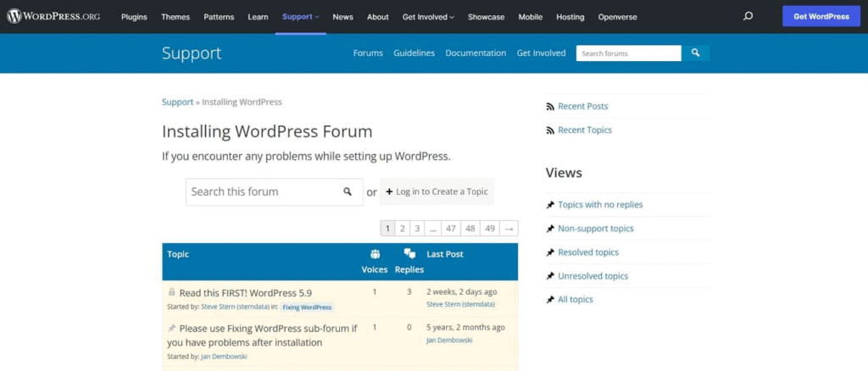View Unresolved topics
Viewport: 868px width, 371px height.
click(x=593, y=276)
